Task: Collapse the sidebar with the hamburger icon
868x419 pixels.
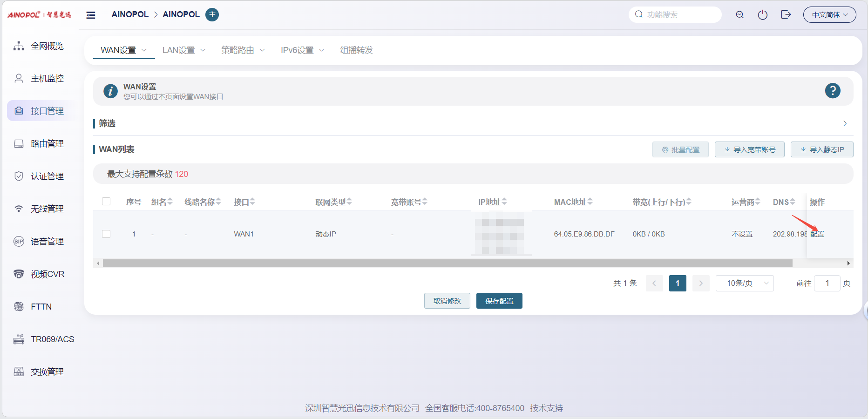Action: click(91, 15)
